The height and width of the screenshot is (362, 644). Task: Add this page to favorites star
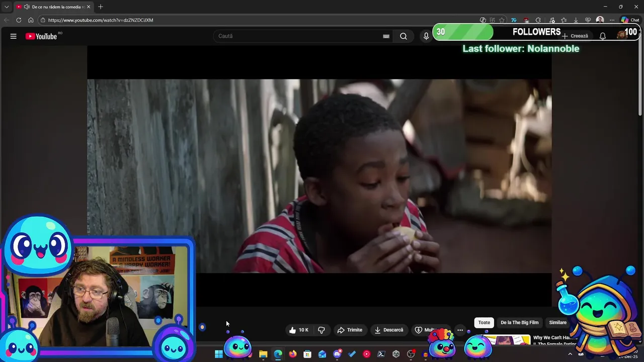click(x=502, y=20)
